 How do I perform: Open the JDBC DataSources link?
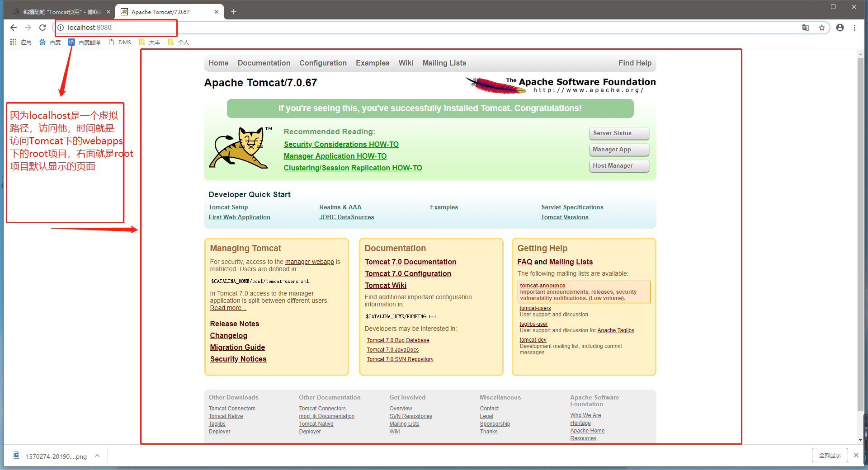tap(347, 217)
